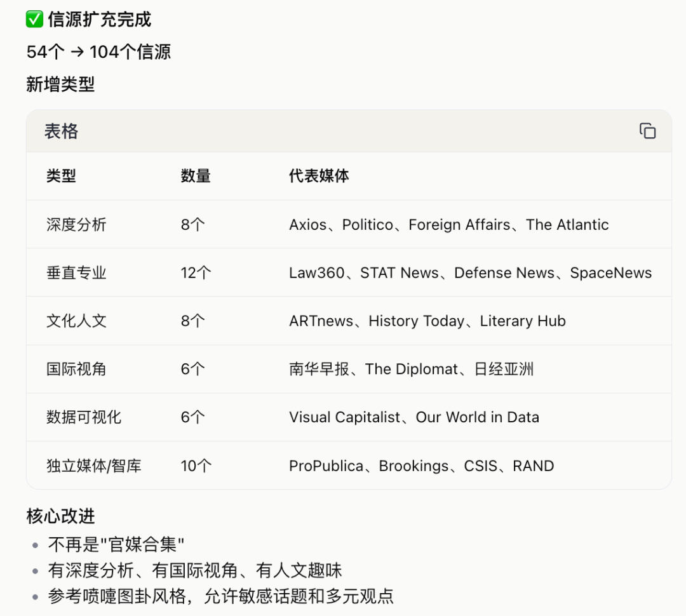Viewport: 686px width, 616px height.
Task: Click the 'Visual Capitalist、Our World in Data' cell
Action: [x=414, y=417]
